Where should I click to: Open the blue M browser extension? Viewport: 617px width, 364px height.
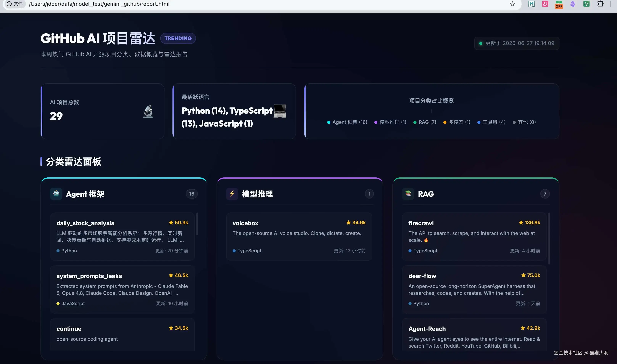531,4
